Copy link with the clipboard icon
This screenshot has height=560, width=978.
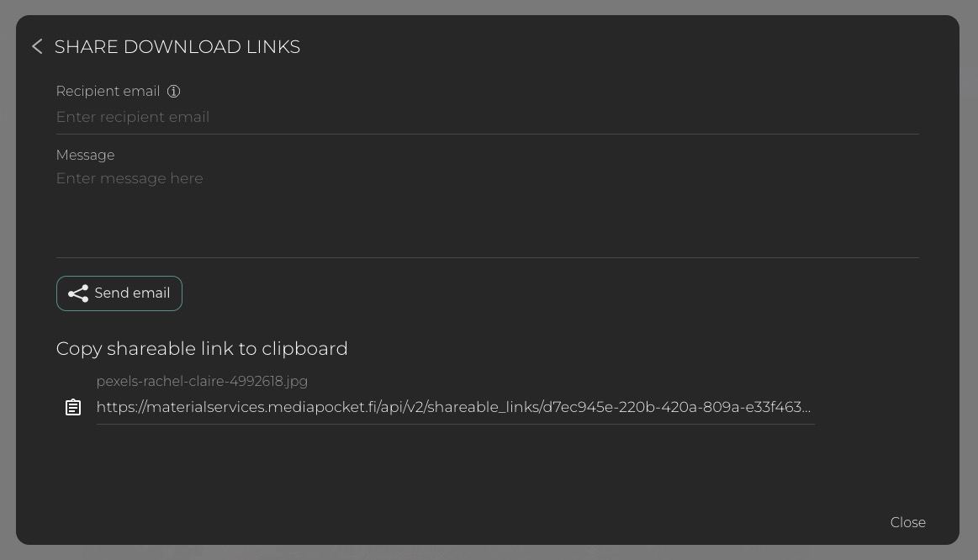(x=73, y=407)
